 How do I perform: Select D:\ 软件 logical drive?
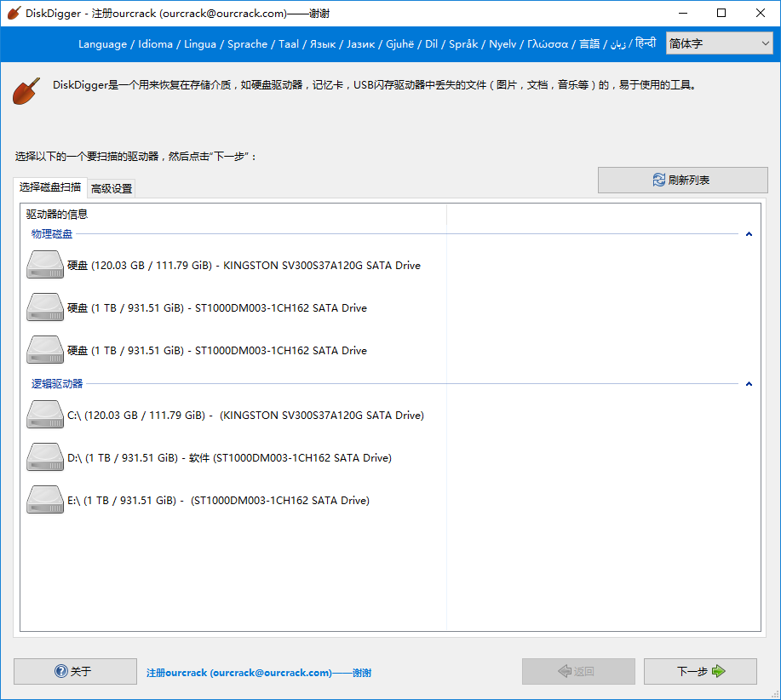pyautogui.click(x=210, y=457)
